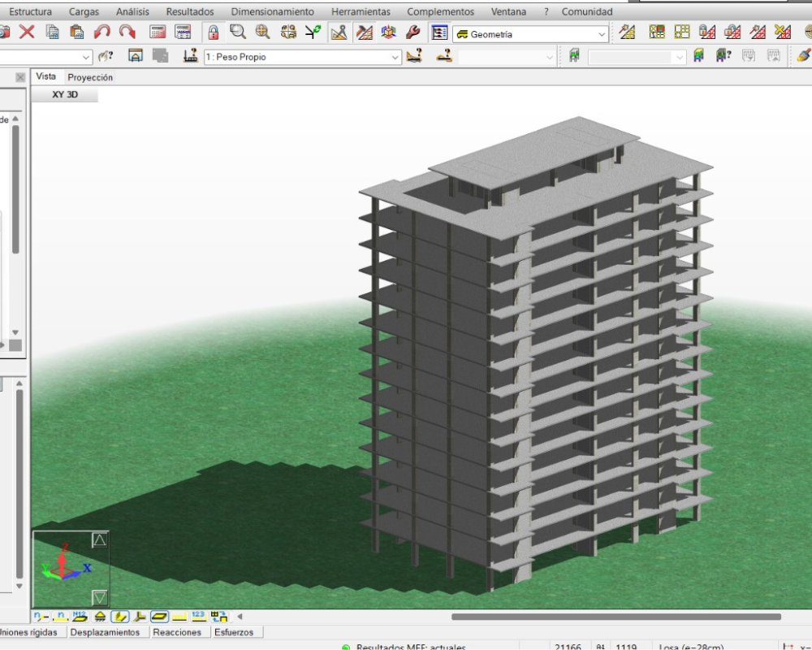This screenshot has height=650, width=812.
Task: Toggle node numbers display in bottom toolbar
Action: pos(41,617)
